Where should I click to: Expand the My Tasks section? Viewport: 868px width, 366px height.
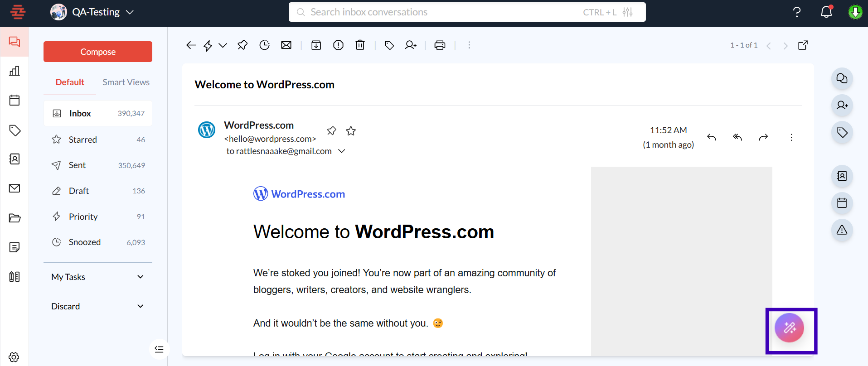tap(141, 277)
